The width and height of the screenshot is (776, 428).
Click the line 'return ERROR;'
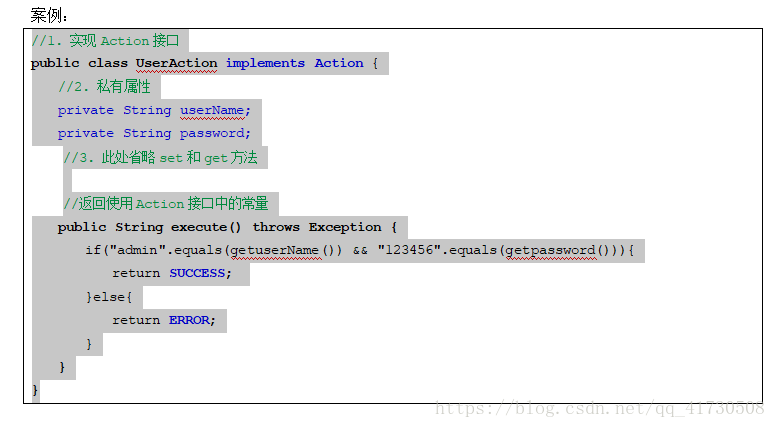(x=164, y=320)
